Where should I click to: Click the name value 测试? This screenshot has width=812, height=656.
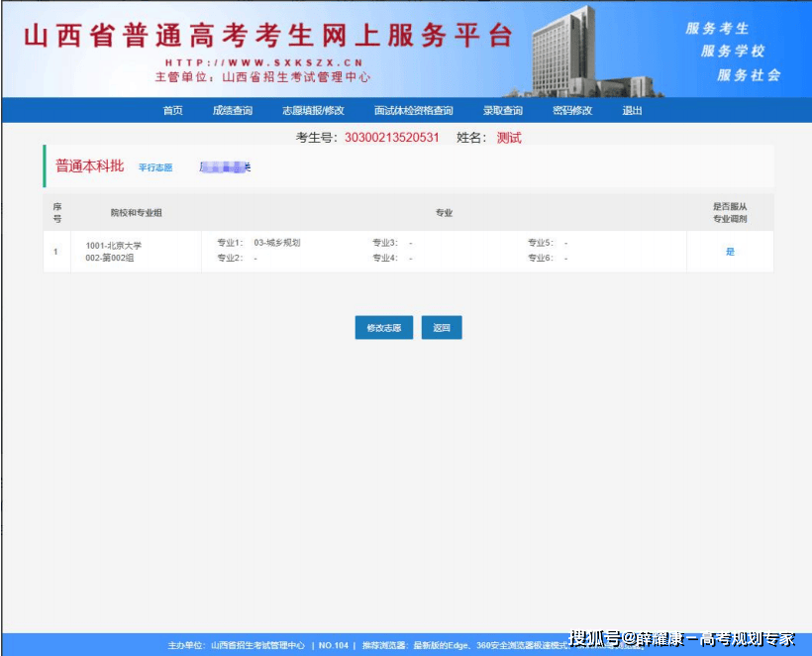pyautogui.click(x=509, y=138)
